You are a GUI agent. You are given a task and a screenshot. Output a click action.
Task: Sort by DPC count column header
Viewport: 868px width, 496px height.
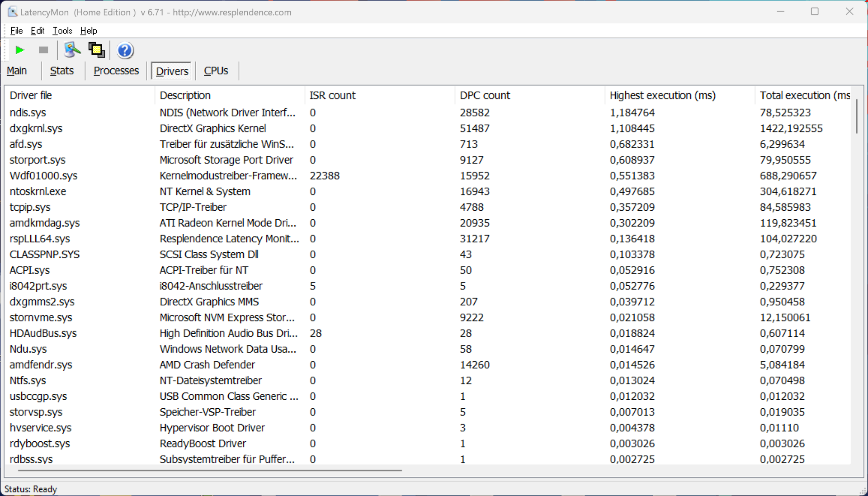coord(484,95)
